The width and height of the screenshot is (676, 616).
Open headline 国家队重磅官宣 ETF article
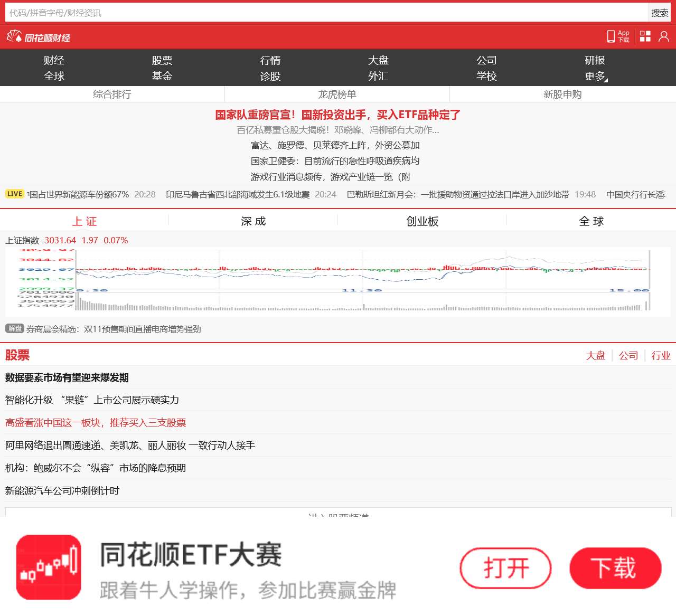pyautogui.click(x=338, y=115)
